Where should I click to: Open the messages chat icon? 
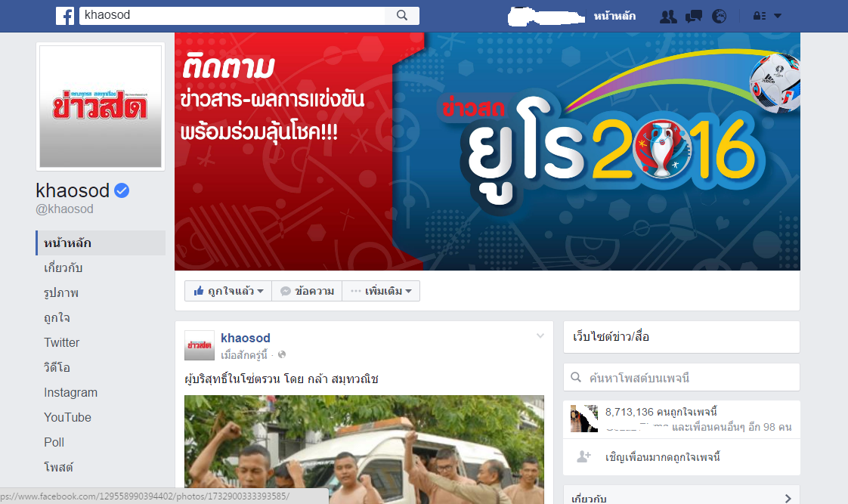point(693,16)
